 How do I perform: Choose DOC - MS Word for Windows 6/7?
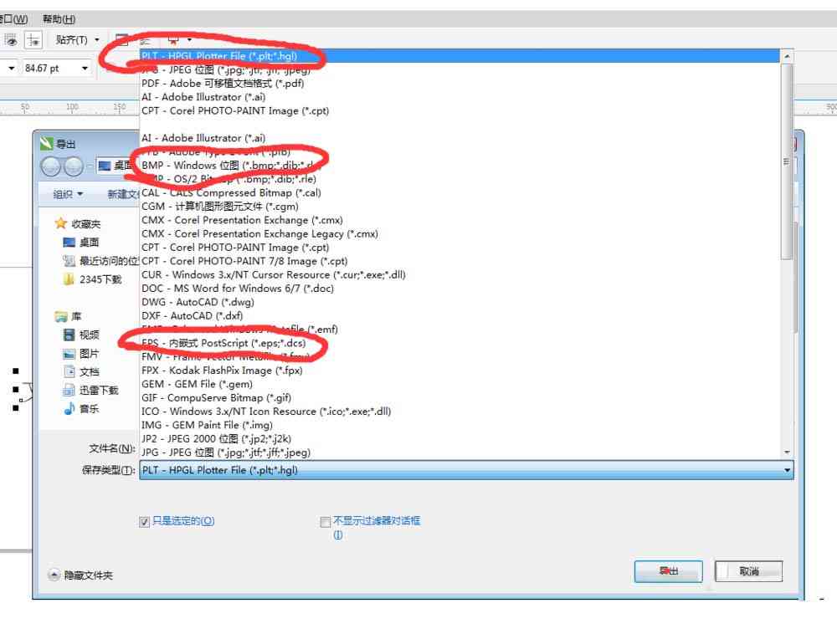(x=459, y=289)
